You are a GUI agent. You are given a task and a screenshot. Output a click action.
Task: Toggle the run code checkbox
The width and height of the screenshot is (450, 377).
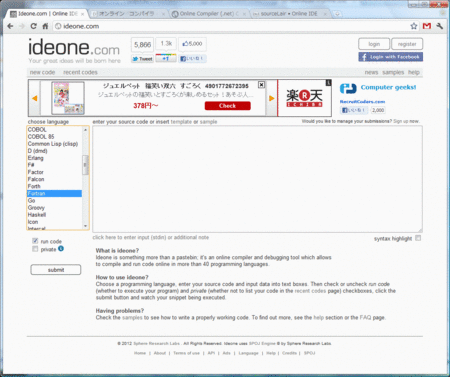[x=35, y=241]
